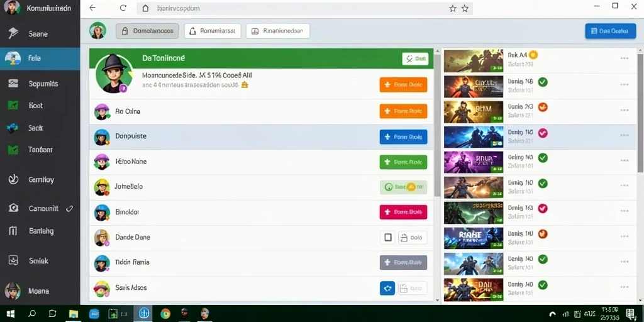Open the Chrome icon on the taskbar

[x=165, y=314]
